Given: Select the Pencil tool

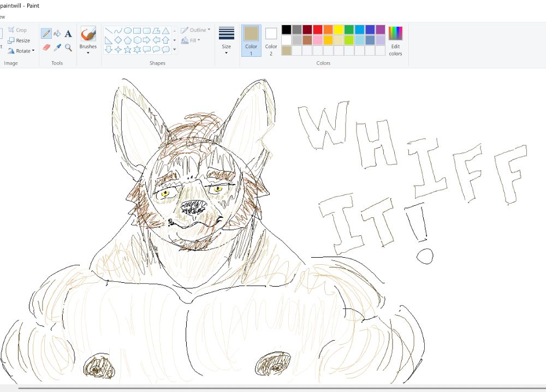Looking at the screenshot, I should pos(46,33).
